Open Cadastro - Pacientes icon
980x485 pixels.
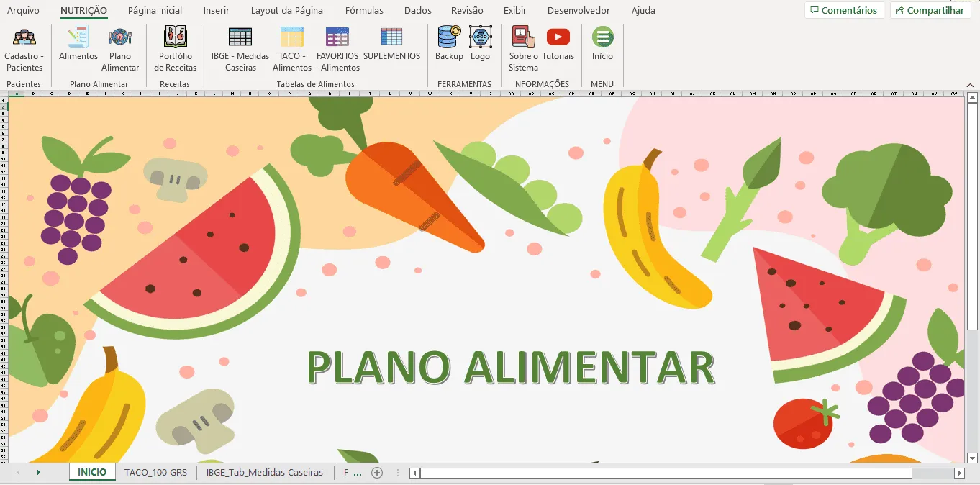point(24,49)
